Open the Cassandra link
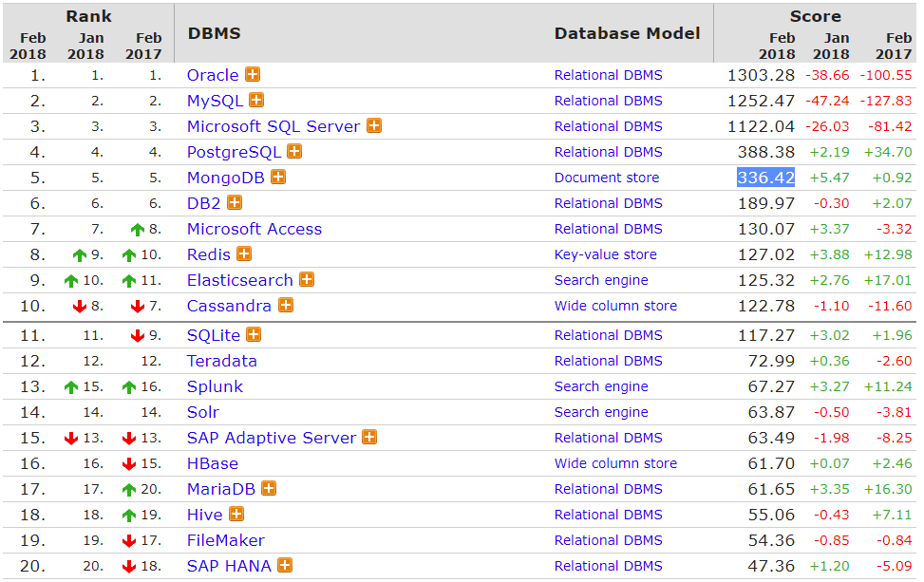924x582 pixels. [229, 307]
